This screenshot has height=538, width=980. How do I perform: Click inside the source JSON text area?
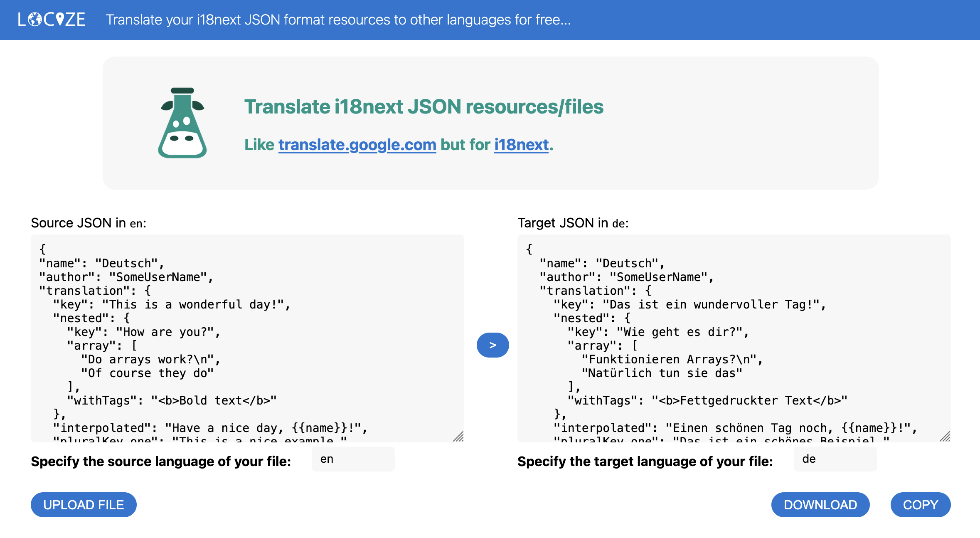(x=247, y=338)
